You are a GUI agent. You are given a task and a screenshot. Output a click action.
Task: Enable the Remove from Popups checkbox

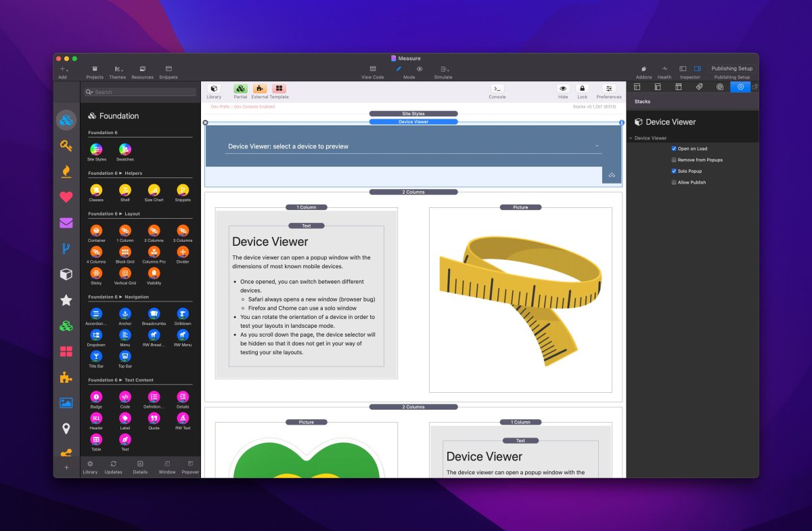coord(674,160)
